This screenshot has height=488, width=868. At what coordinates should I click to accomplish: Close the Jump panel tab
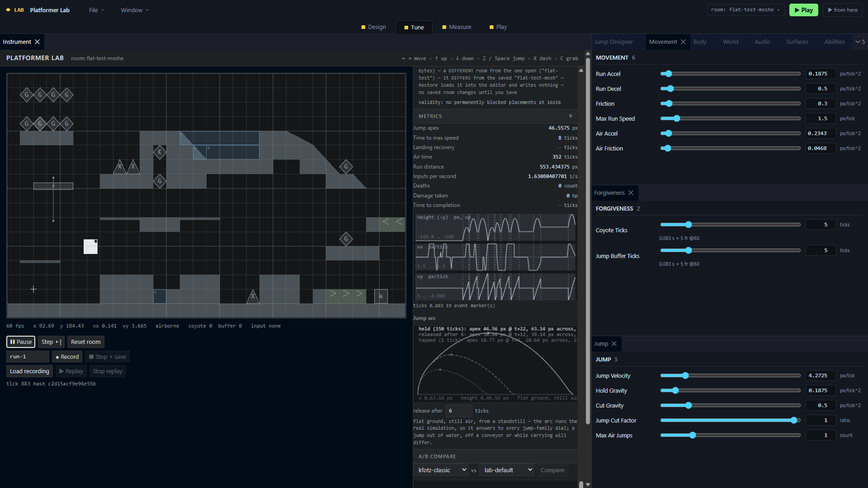click(x=614, y=344)
